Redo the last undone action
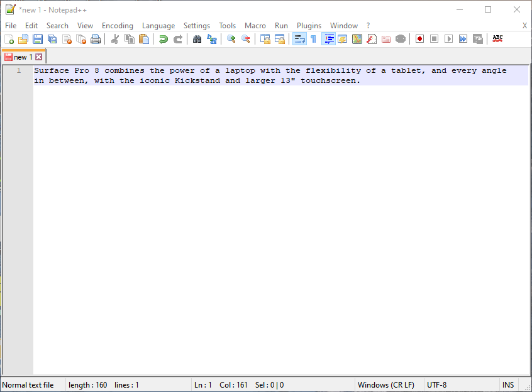 (178, 40)
